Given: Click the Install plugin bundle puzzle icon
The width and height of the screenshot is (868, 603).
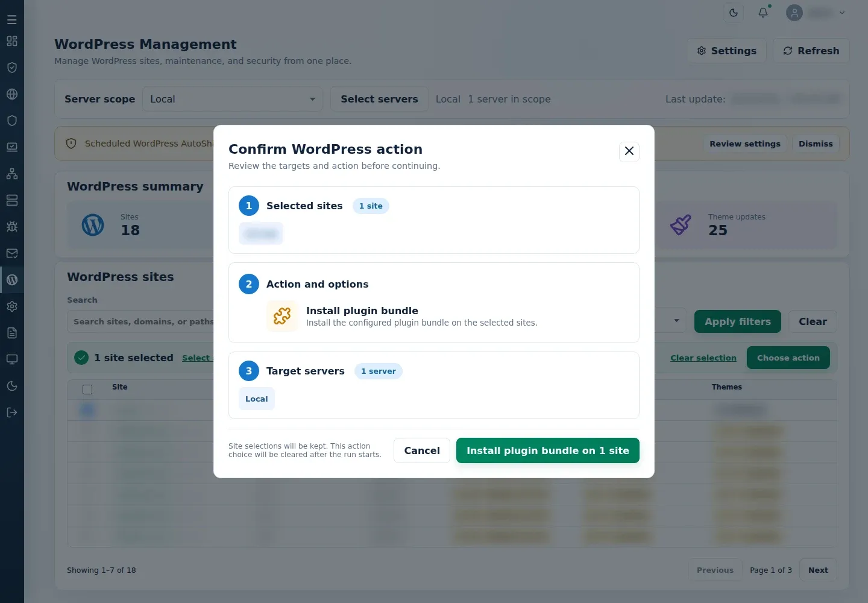Looking at the screenshot, I should [x=282, y=316].
